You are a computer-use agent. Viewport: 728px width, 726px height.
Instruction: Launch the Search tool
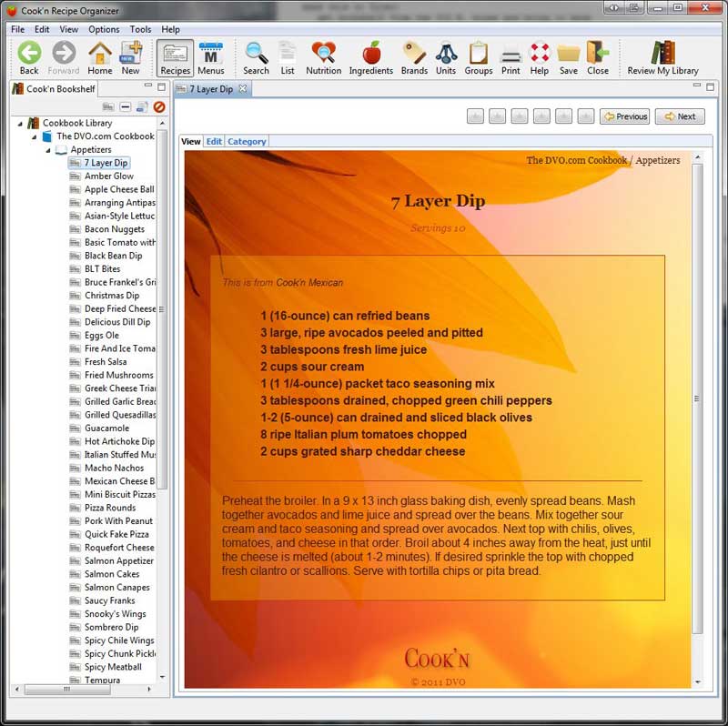(256, 58)
